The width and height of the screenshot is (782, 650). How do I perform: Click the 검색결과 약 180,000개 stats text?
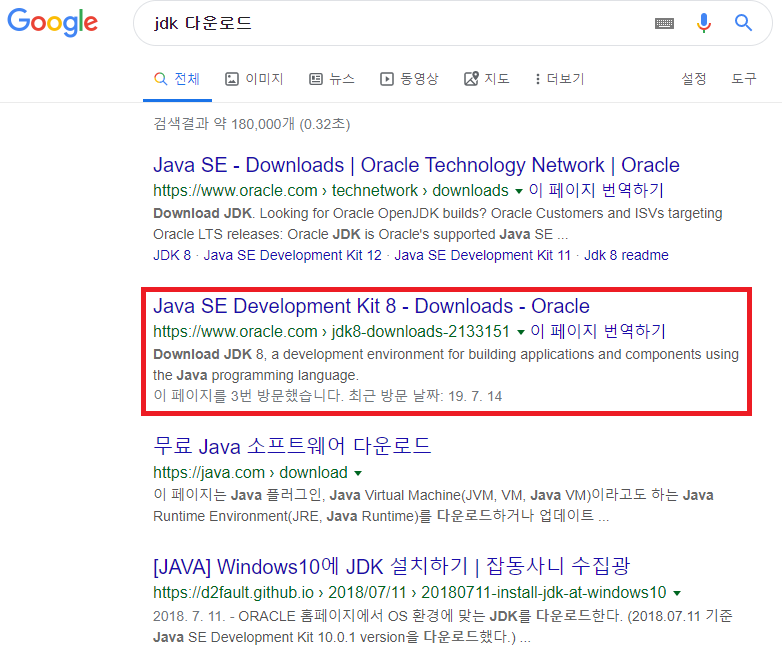tap(252, 124)
